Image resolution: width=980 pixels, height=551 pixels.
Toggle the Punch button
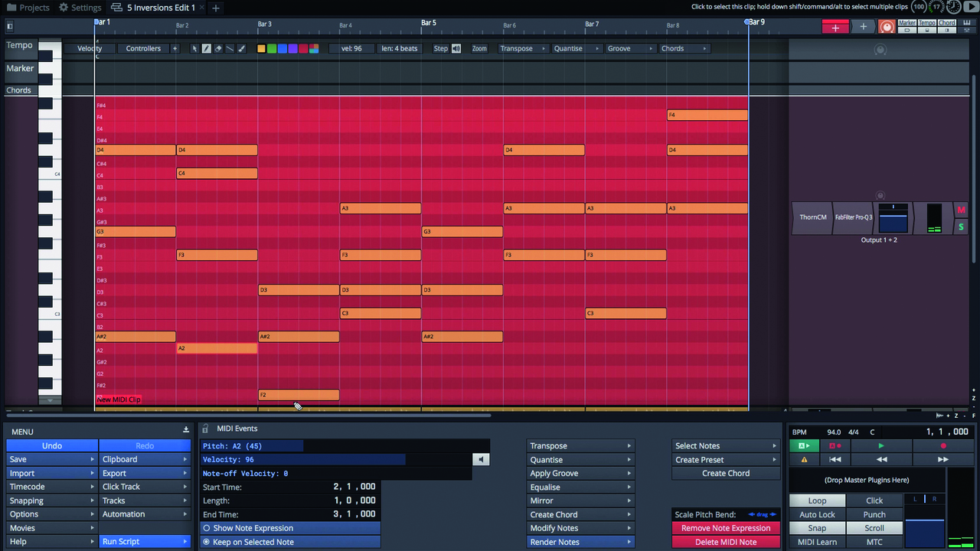click(874, 514)
